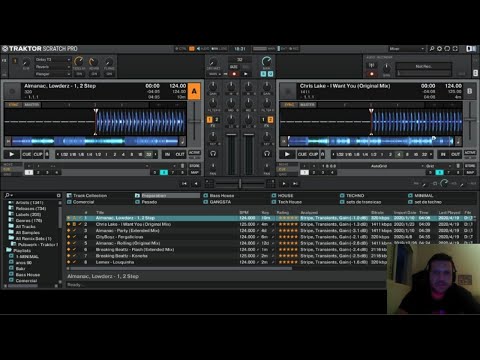Play deck B track
Screen dimensions: 480x360
pos(287,154)
